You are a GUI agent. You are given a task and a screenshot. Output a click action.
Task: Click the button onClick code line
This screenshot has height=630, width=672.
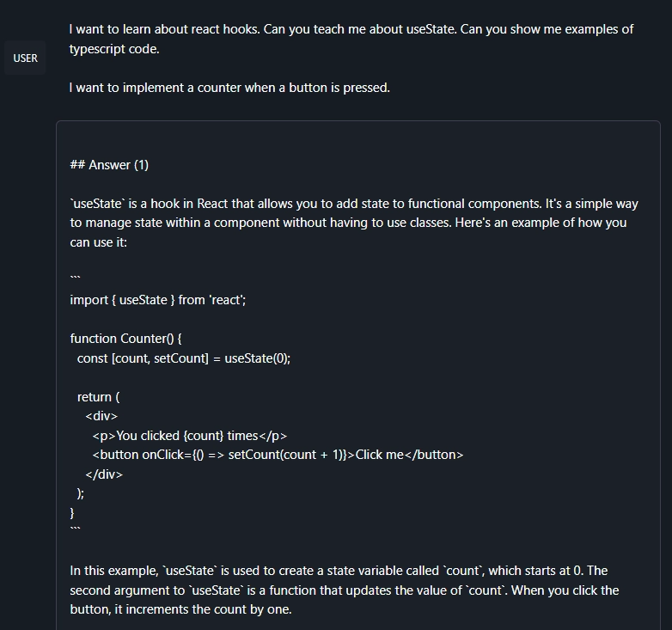(x=278, y=455)
